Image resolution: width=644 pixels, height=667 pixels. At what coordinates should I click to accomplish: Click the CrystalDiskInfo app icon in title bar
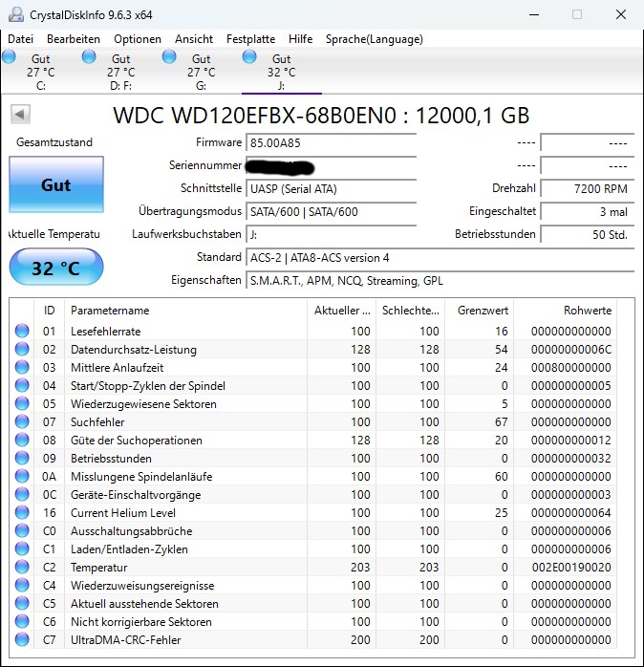pyautogui.click(x=16, y=14)
